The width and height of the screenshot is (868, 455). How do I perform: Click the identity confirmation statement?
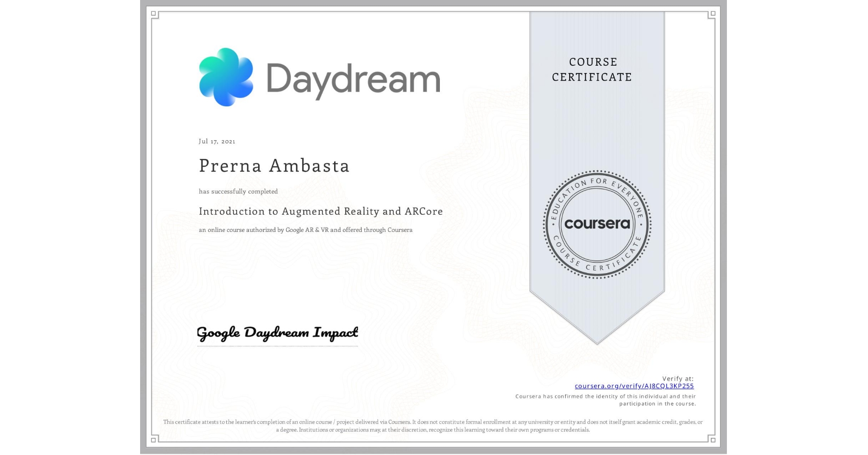click(605, 399)
